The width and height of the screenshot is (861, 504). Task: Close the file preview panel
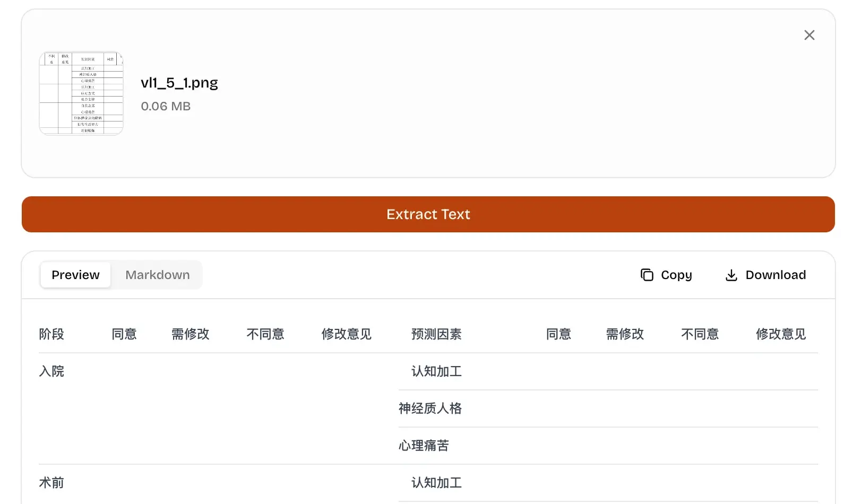tap(809, 35)
